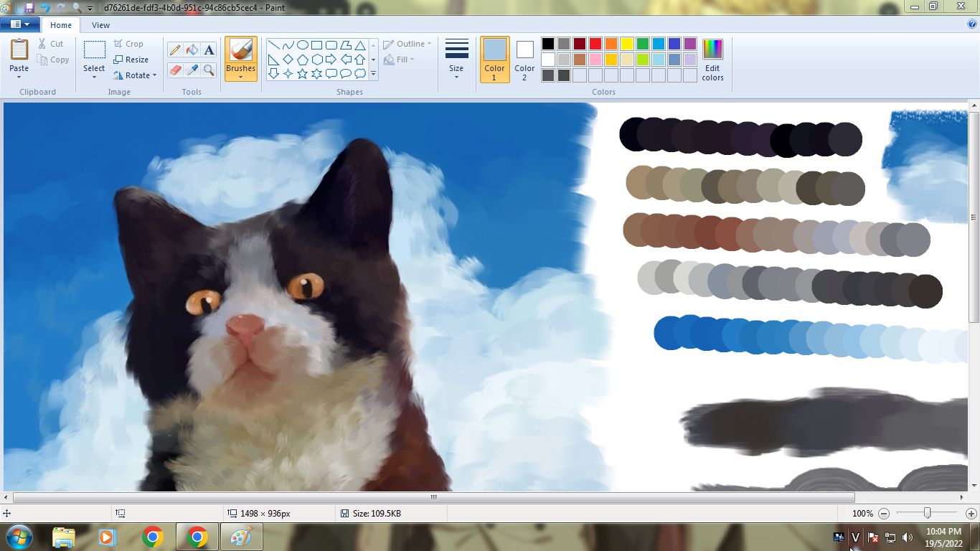The image size is (980, 551).
Task: Open the Paint file menu button
Action: (x=19, y=24)
